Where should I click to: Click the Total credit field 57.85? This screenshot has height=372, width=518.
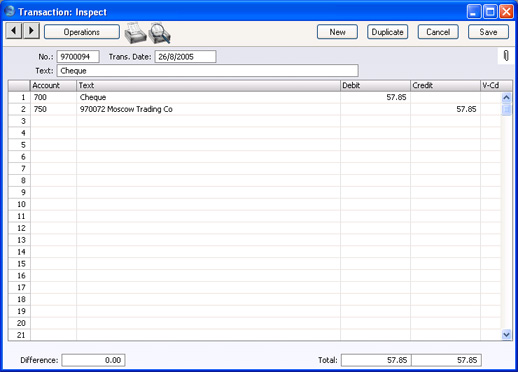click(x=447, y=360)
